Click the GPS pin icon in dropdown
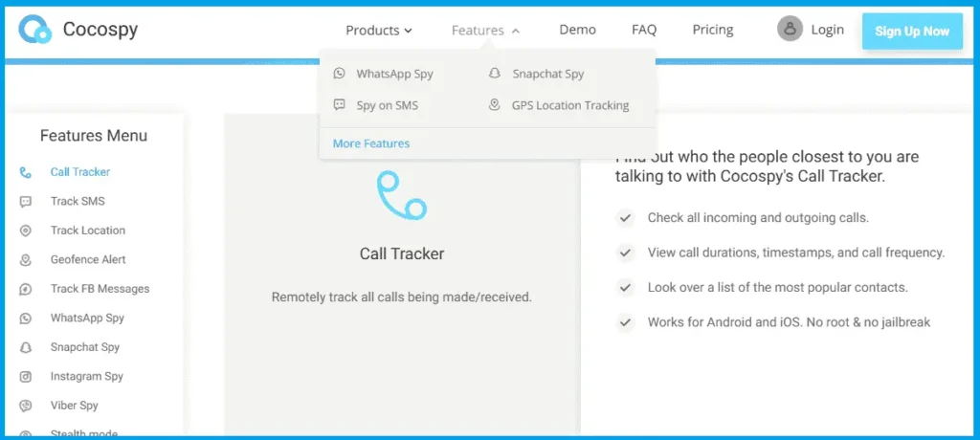Image resolution: width=980 pixels, height=440 pixels. pyautogui.click(x=494, y=105)
